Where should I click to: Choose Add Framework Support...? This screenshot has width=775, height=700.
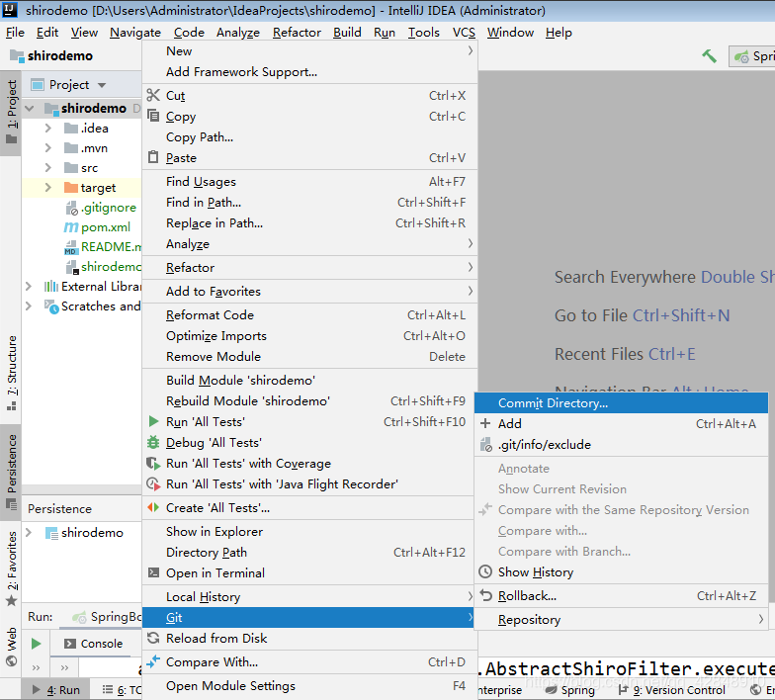coord(309,71)
